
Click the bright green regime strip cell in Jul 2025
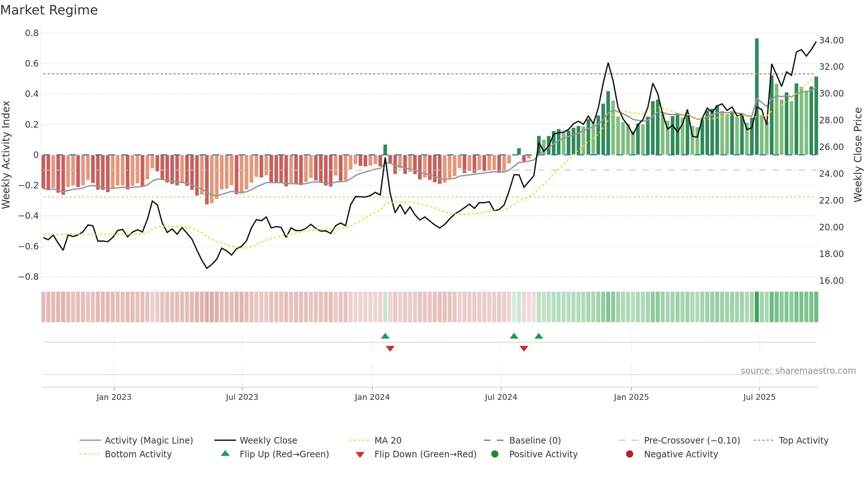757,307
